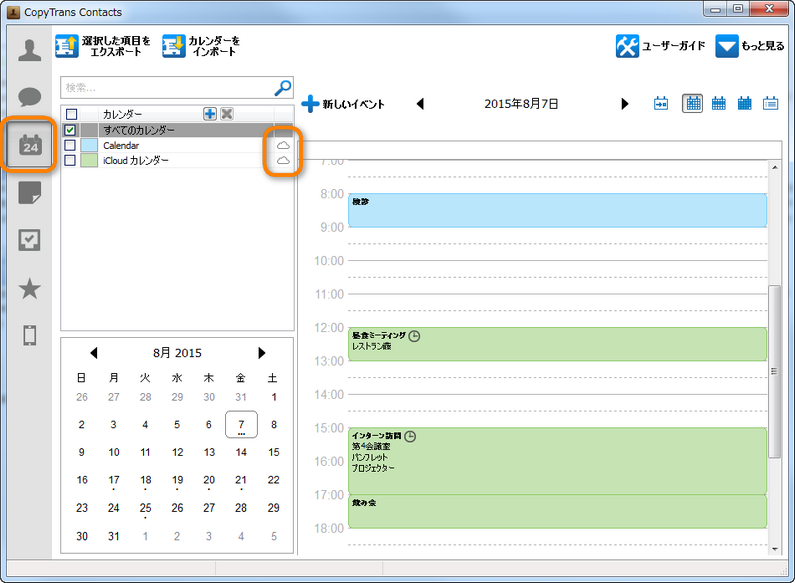Select day 31 in mini calendar
Viewport: 795px width, 583px height.
point(114,536)
